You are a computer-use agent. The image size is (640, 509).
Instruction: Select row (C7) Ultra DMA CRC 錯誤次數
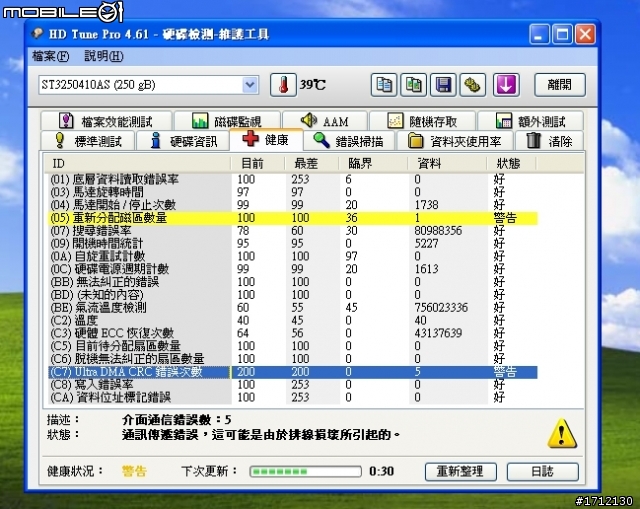292,372
